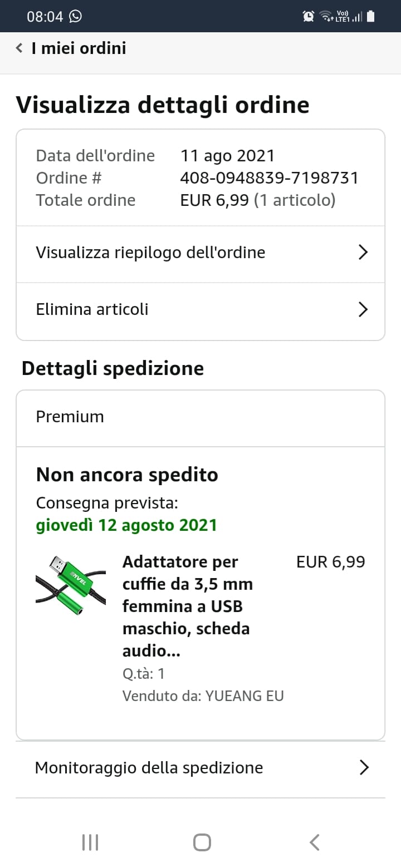Tap the Android home button
Screen dimensions: 401x868
click(x=202, y=842)
